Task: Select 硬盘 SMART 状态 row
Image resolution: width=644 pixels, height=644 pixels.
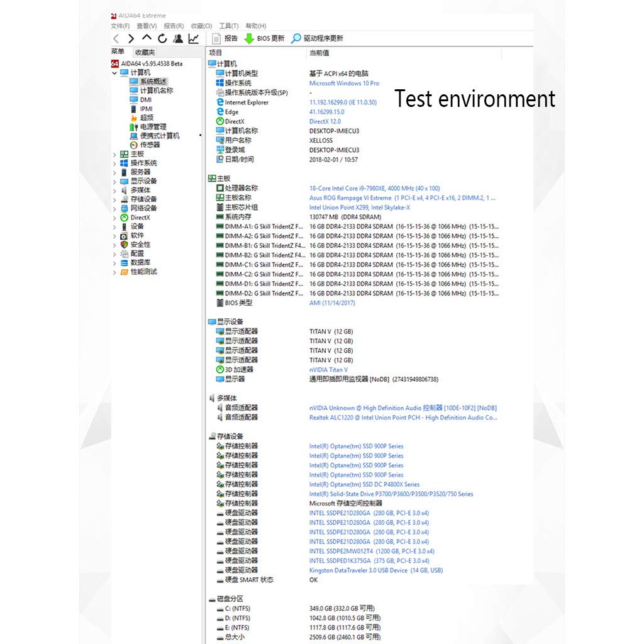Action: tap(267, 580)
